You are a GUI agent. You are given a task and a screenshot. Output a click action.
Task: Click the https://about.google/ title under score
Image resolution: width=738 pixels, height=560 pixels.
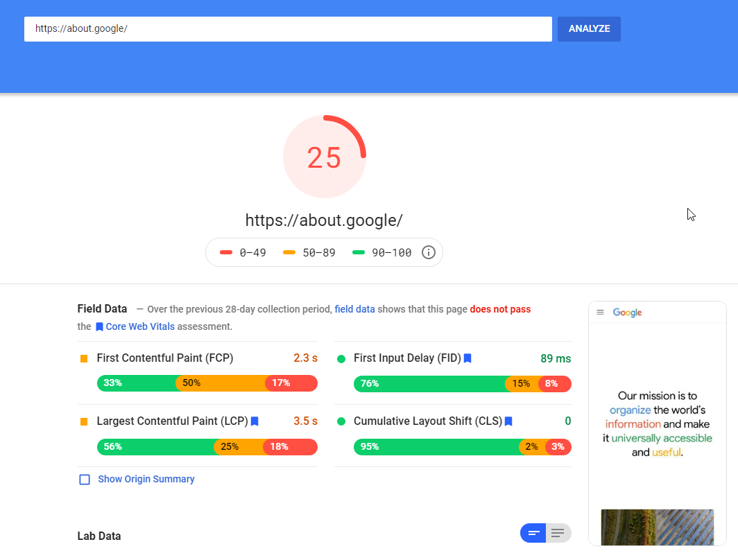point(324,220)
